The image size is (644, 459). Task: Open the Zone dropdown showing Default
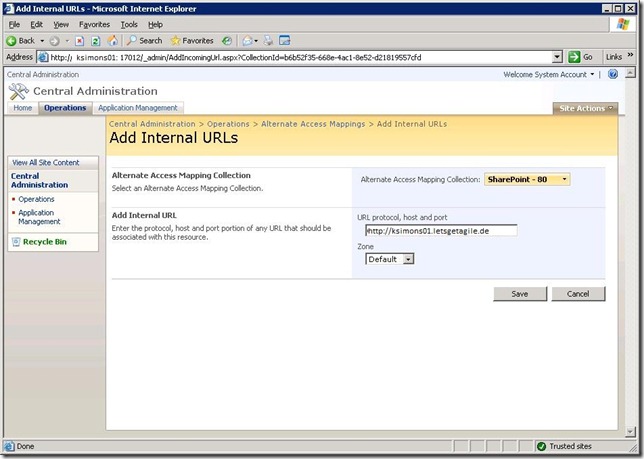389,259
